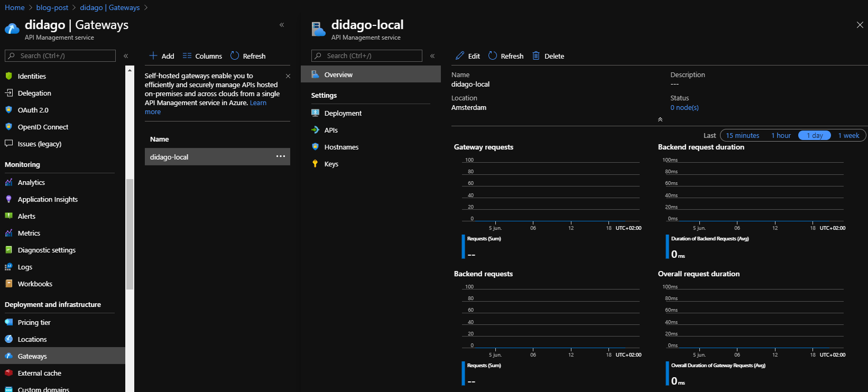Collapse the gateway essentials section
Viewport: 868px width, 392px height.
point(660,120)
